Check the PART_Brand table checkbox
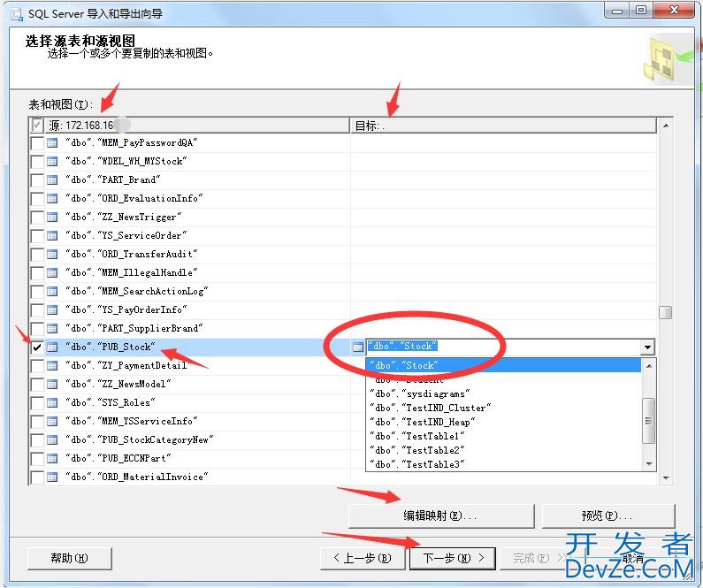 point(37,180)
